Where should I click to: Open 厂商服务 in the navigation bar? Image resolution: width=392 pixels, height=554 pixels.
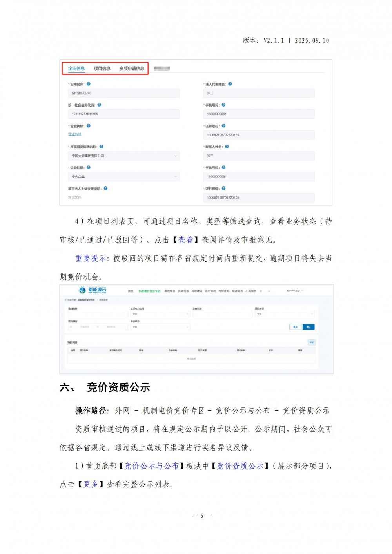click(251, 291)
